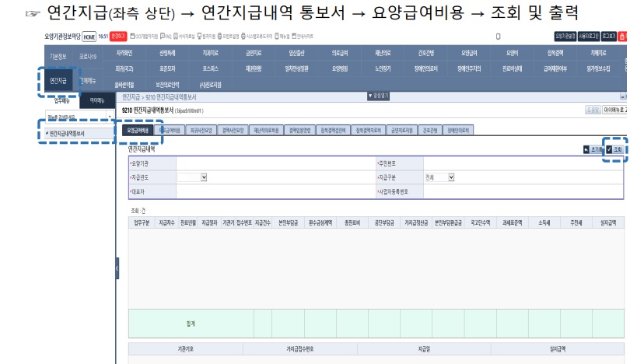Collapse the left sidebar with arrow handle
This screenshot has height=364, width=630.
117,268
